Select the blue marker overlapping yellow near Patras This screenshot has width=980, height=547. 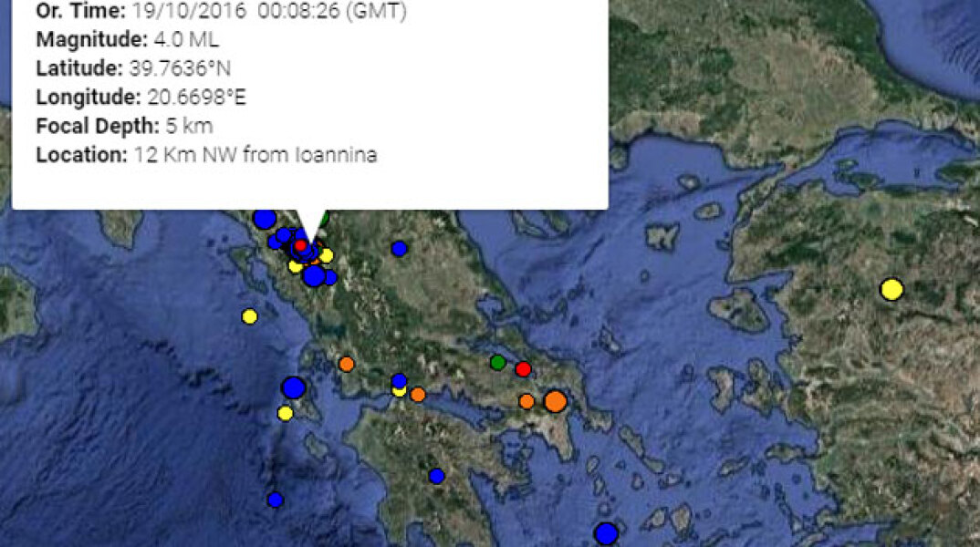pos(399,380)
